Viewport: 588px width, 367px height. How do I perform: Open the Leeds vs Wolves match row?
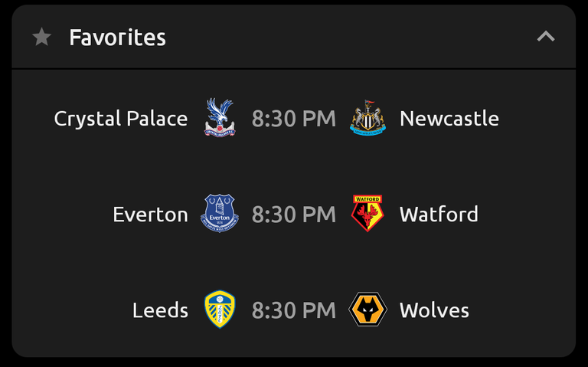point(294,310)
